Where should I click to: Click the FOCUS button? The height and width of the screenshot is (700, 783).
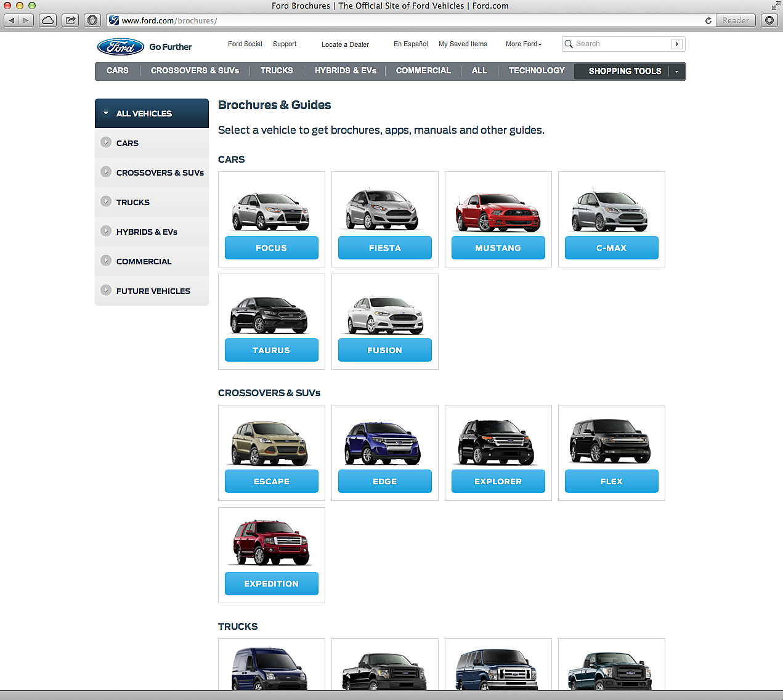(x=272, y=248)
